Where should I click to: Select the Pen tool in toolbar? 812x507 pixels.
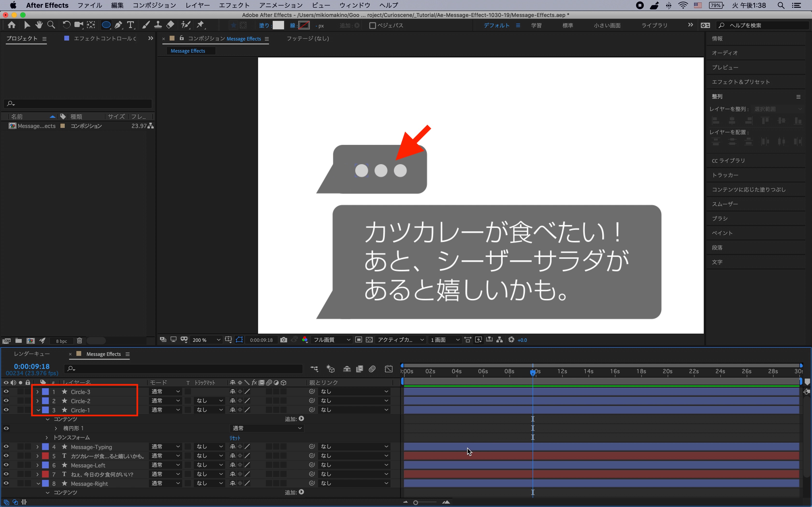coord(118,25)
